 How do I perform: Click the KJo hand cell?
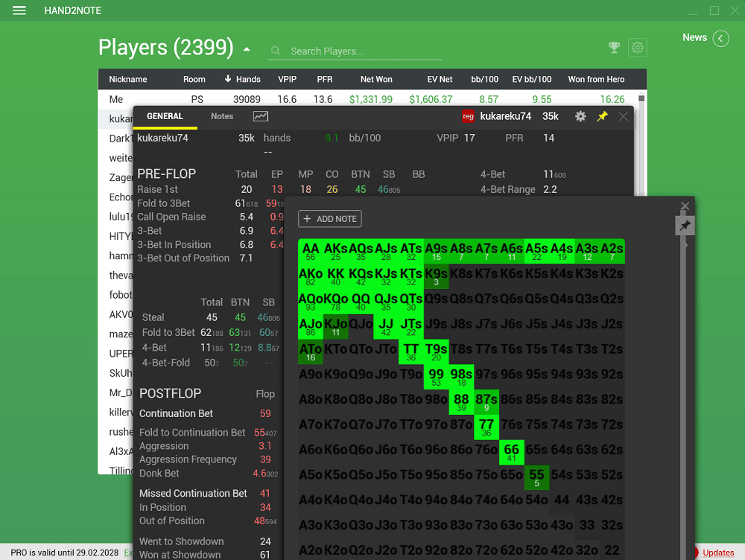(336, 326)
